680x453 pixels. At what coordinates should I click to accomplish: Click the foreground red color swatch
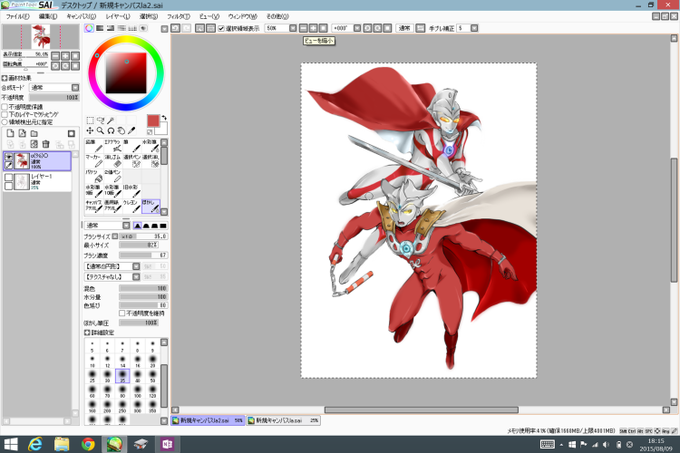(153, 121)
